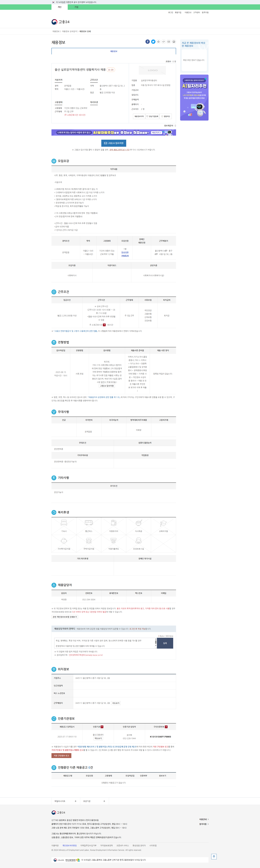The image size is (260, 868).
Task: Select the 채용정보 tab
Action: [x=114, y=51]
